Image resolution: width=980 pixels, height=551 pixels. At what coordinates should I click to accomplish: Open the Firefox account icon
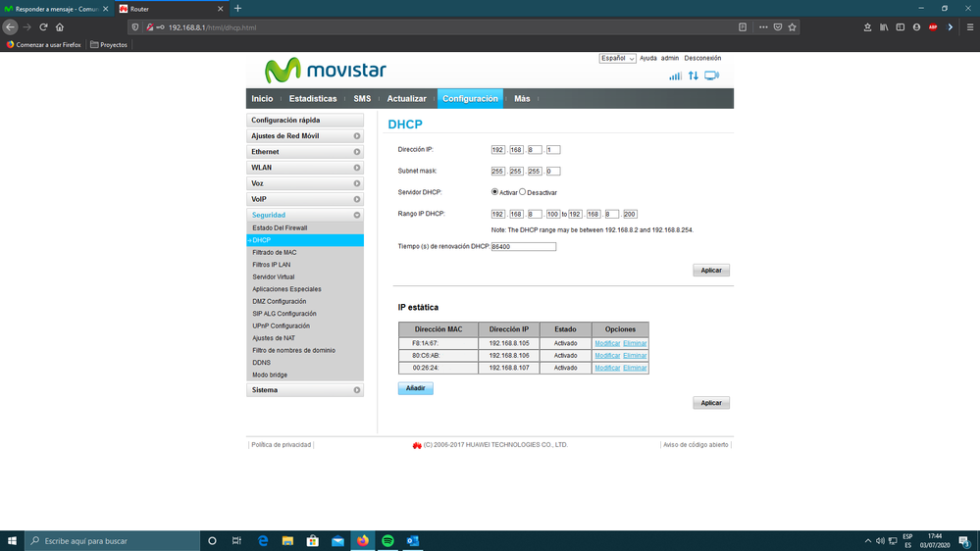(x=916, y=26)
